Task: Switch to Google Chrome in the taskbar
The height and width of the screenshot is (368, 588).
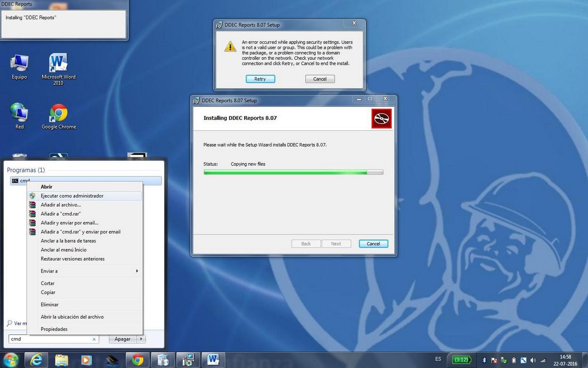Action: (137, 360)
